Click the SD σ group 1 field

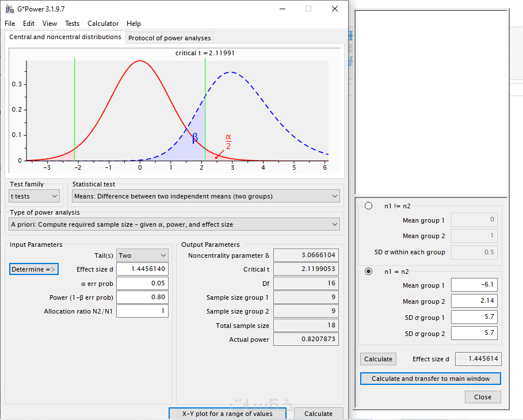(x=474, y=317)
